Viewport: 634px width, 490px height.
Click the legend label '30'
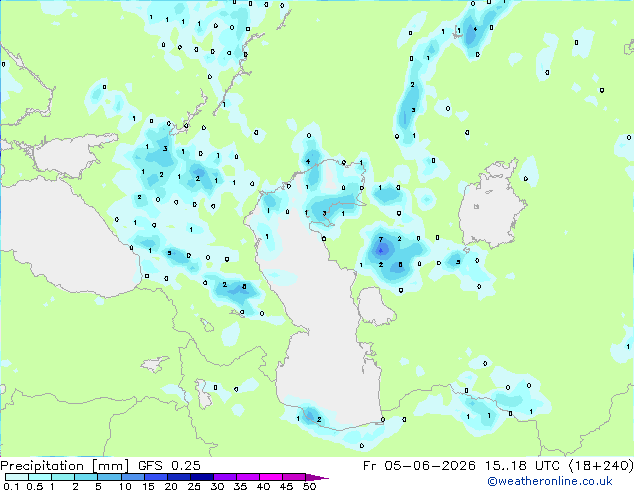click(x=217, y=486)
